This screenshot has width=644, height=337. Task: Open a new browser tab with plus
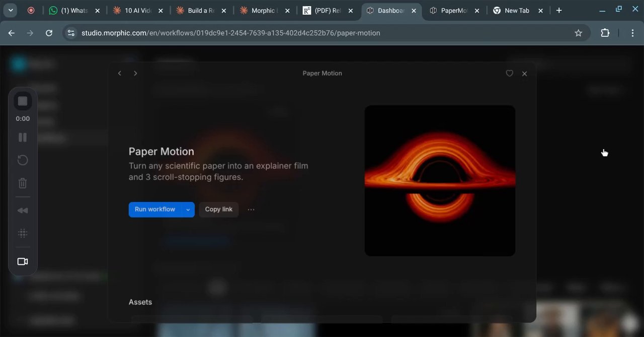pyautogui.click(x=559, y=11)
